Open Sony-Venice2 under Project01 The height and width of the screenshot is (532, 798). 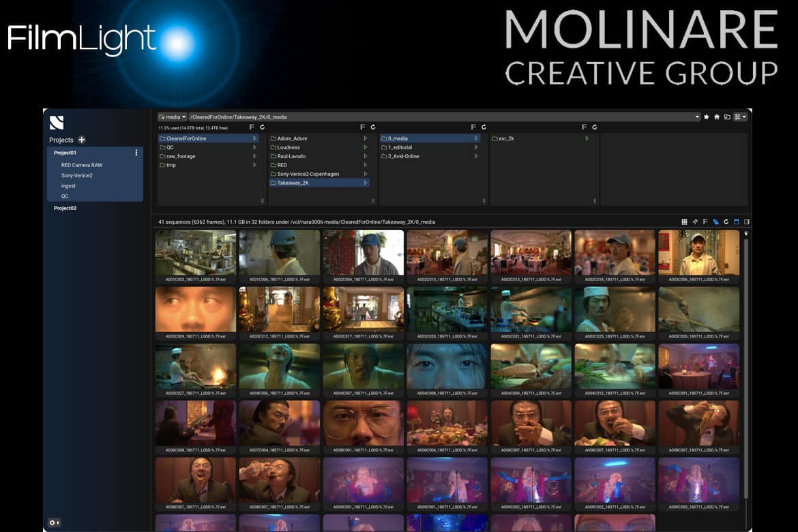tap(77, 176)
